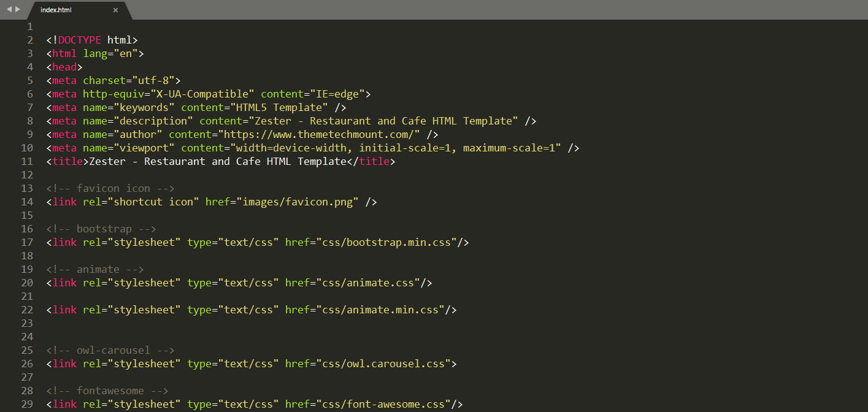The height and width of the screenshot is (412, 868).
Task: Click the meta name="description" attribute
Action: click(x=138, y=121)
